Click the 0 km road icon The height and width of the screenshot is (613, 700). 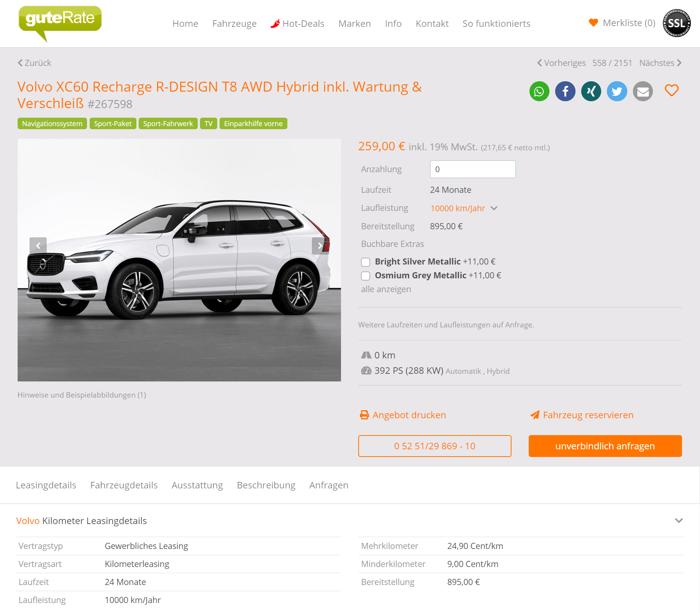pos(366,355)
